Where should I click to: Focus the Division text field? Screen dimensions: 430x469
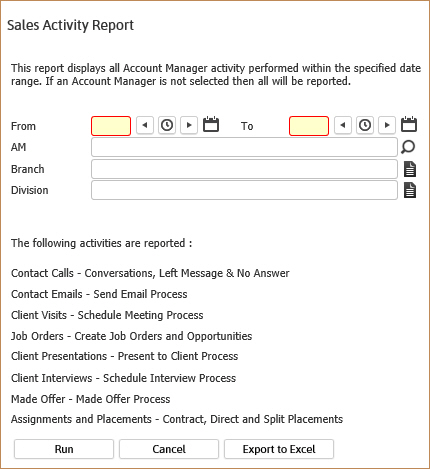pos(244,190)
